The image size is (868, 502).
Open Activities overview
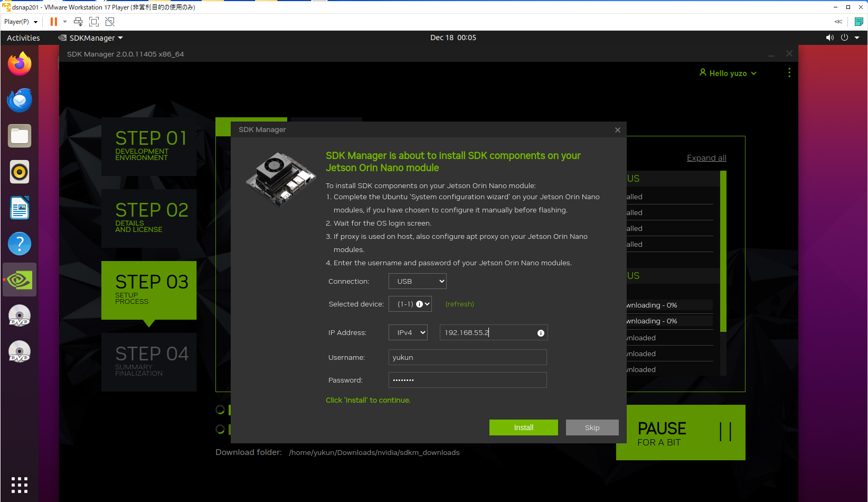coord(23,38)
